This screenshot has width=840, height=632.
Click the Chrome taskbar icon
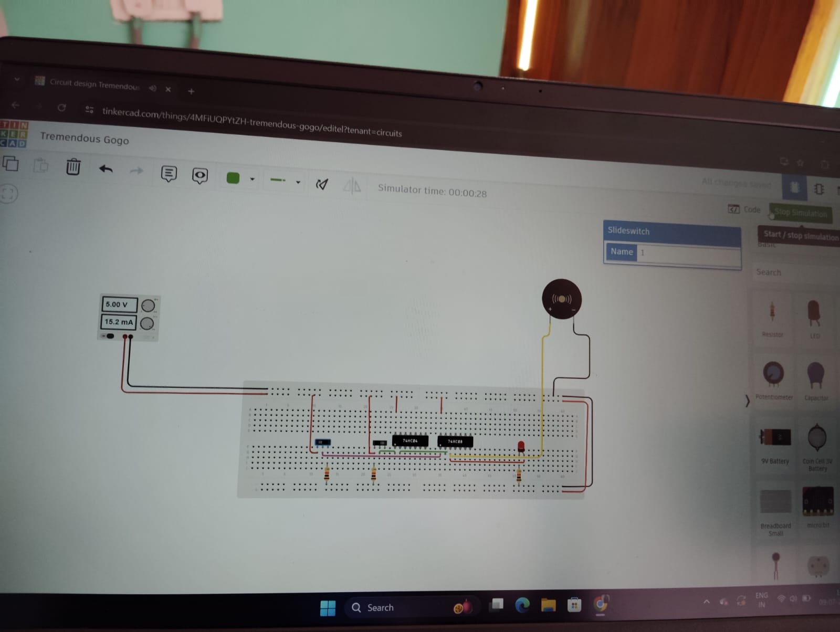tap(601, 604)
